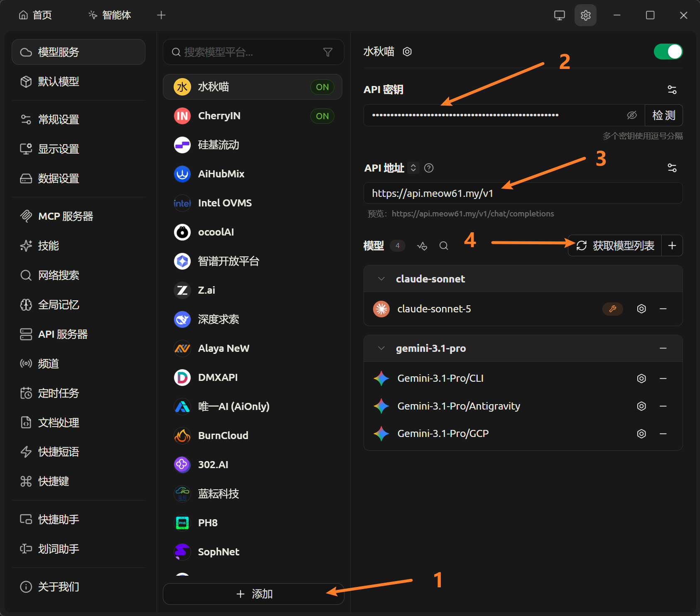Open settings gear in title bar
The image size is (700, 616).
585,15
